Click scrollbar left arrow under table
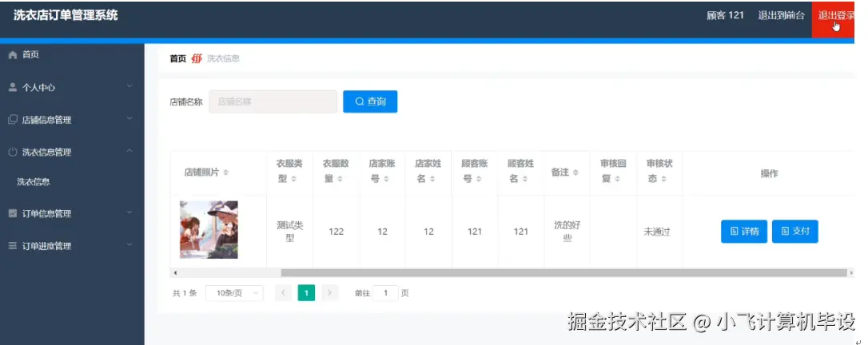 point(175,272)
